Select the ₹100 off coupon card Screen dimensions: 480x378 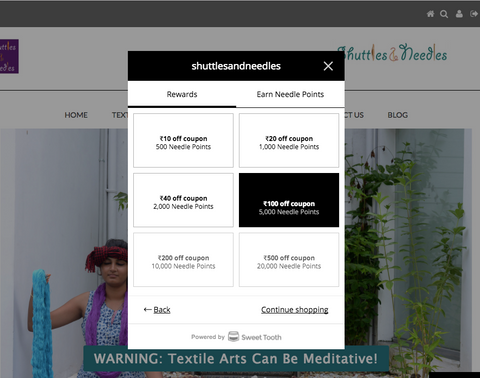[289, 200]
